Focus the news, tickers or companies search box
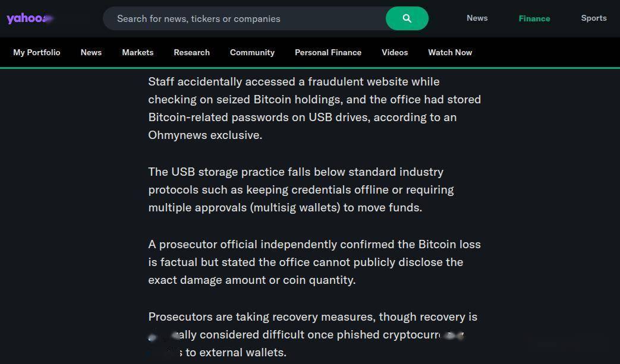This screenshot has width=620, height=364. coord(244,19)
